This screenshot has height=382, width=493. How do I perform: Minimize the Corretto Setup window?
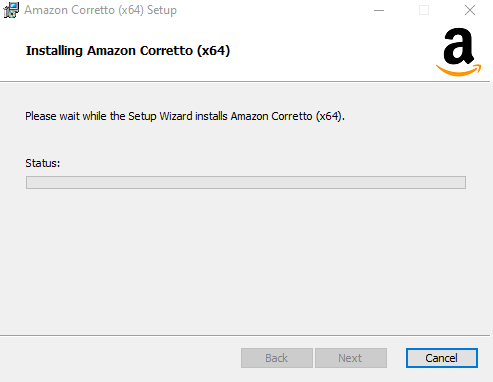379,10
